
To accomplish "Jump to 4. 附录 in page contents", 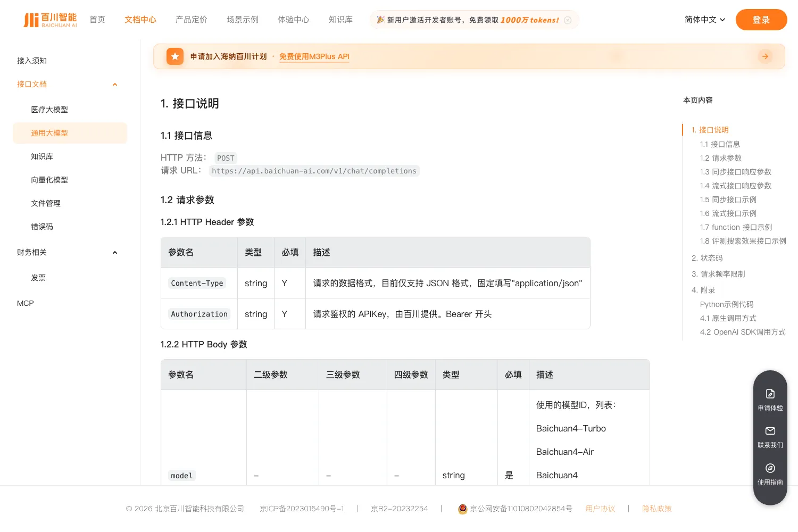I will (x=703, y=290).
